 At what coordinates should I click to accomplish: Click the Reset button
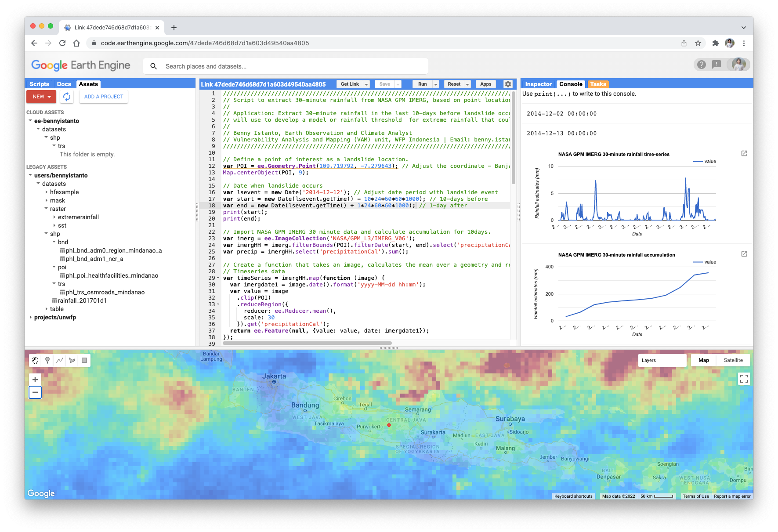pos(454,84)
